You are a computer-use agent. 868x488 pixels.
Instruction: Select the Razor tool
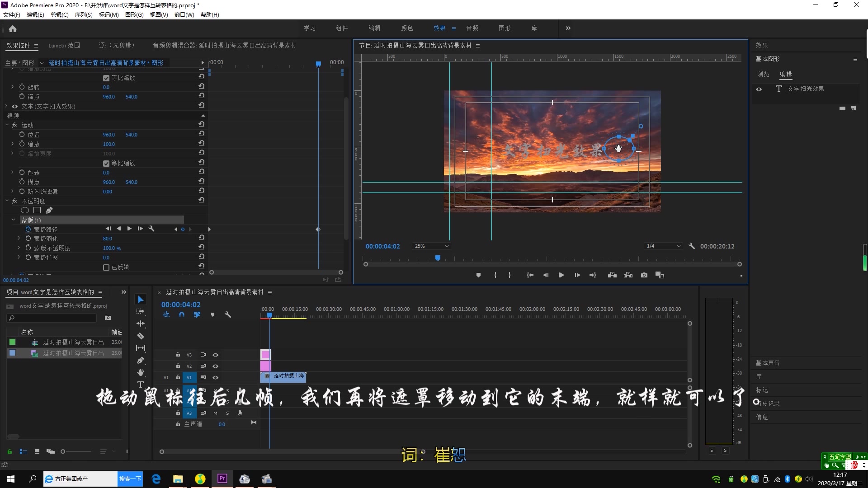[x=141, y=336]
